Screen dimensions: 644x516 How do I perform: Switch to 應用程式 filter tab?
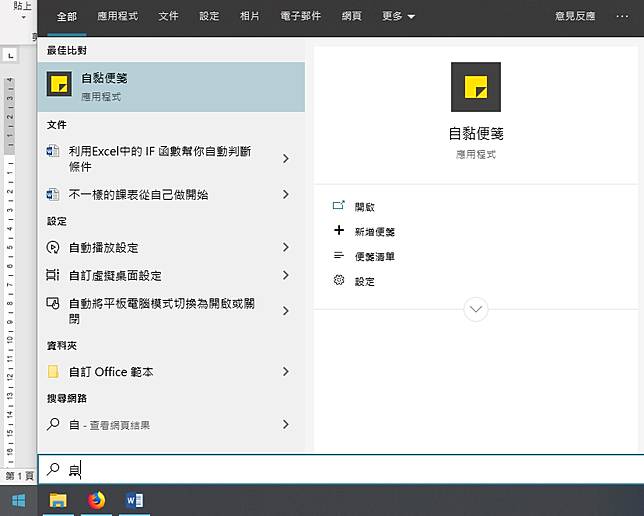coord(117,16)
